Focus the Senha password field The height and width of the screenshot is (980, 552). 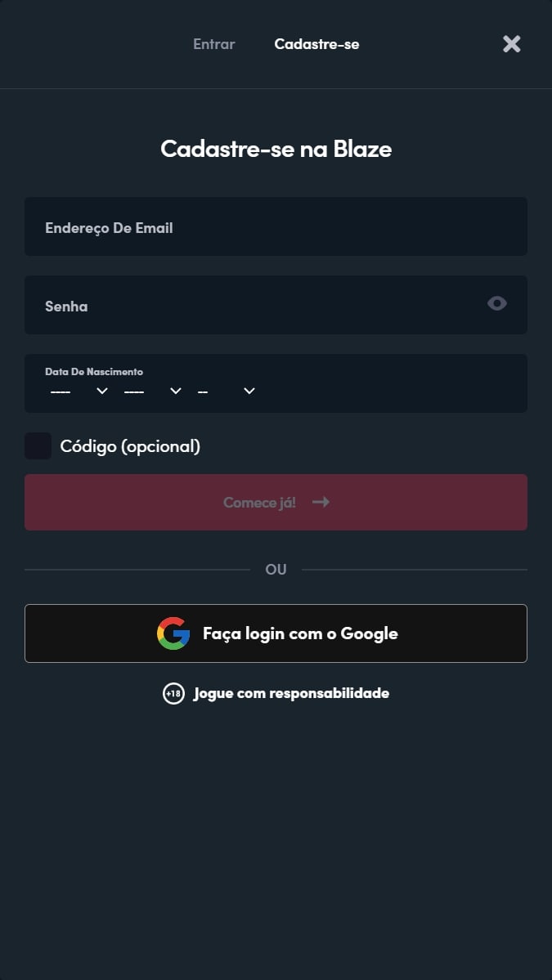254,306
